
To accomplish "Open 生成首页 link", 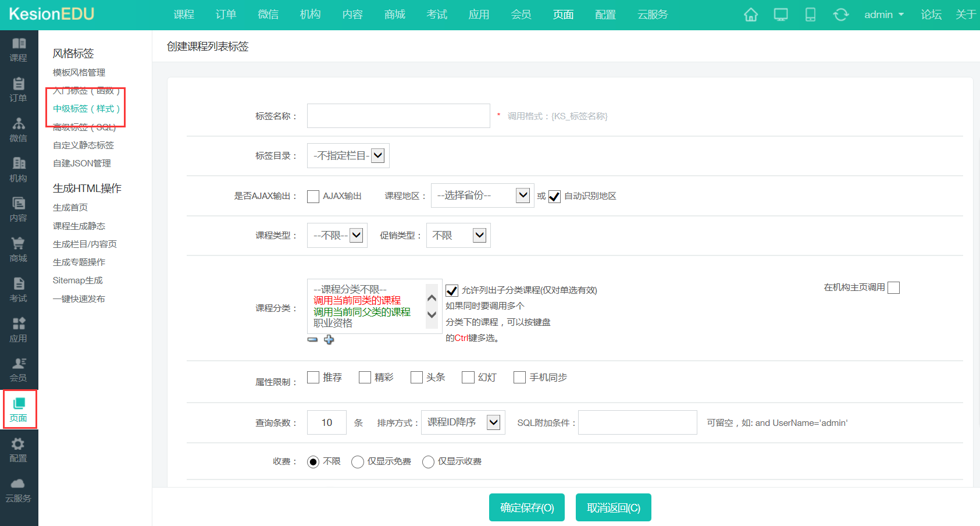I will click(x=70, y=208).
